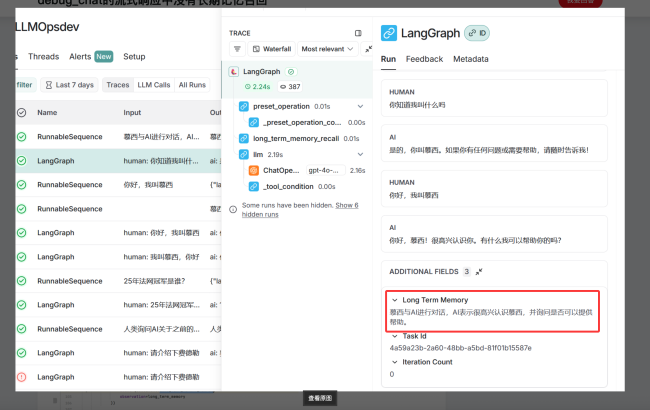The height and width of the screenshot is (410, 650).
Task: Click the Name column header
Action: [47, 113]
